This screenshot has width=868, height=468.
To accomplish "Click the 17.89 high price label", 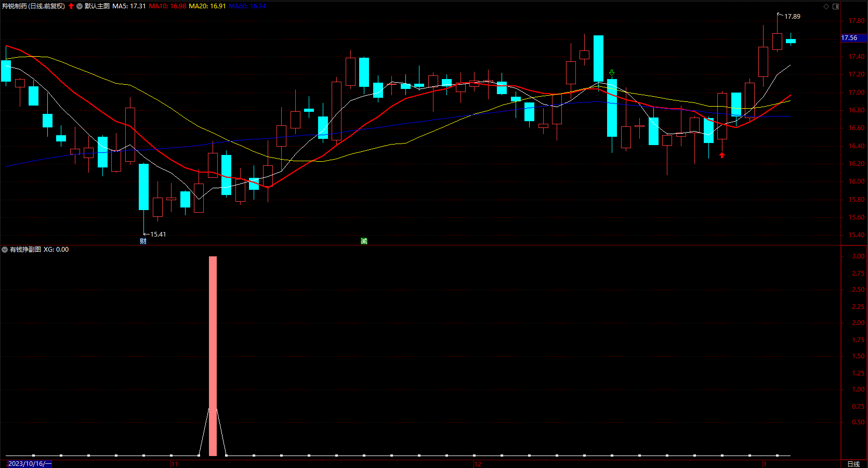I will point(792,17).
